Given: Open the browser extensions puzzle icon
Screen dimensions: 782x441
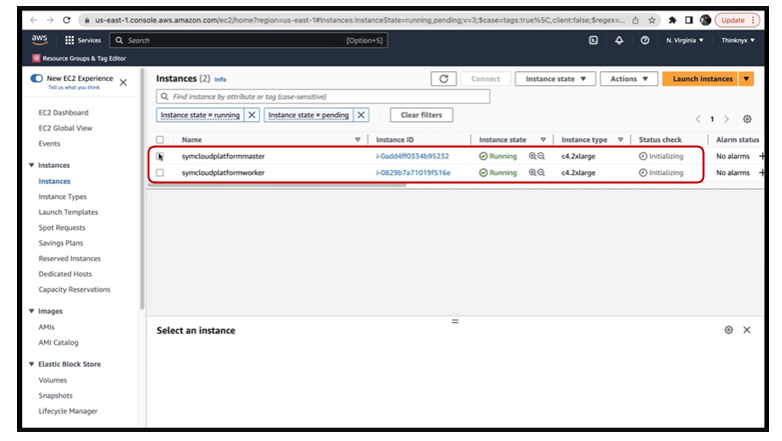Looking at the screenshot, I should [x=672, y=20].
